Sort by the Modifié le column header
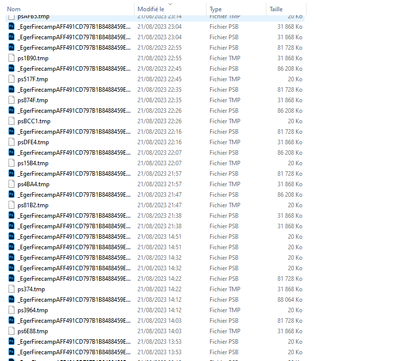 [151, 9]
